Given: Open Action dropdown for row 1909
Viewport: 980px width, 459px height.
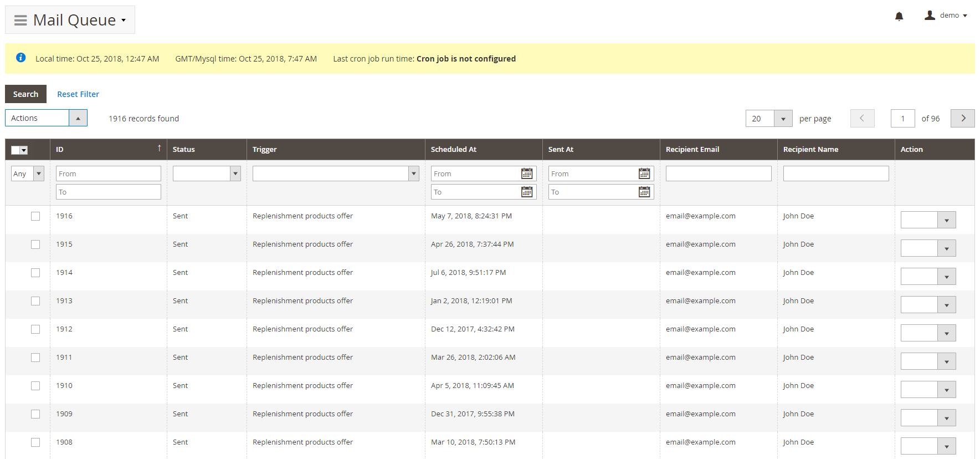Looking at the screenshot, I should coord(928,418).
